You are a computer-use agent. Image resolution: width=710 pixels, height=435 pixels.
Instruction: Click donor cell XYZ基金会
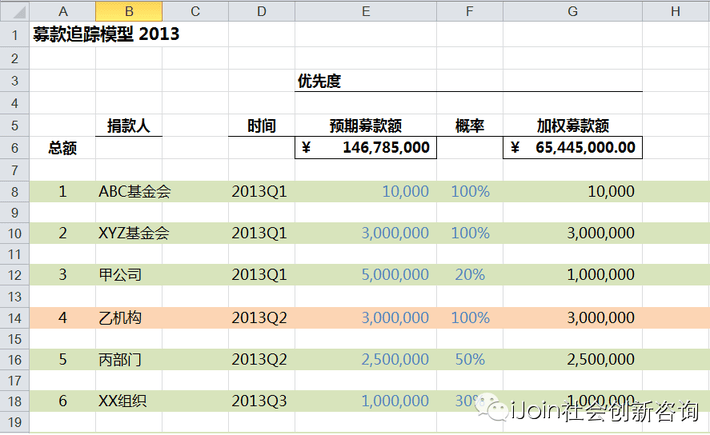(134, 233)
